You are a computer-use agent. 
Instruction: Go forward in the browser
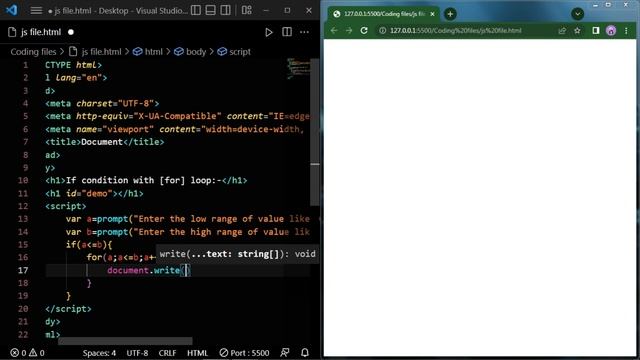coord(349,31)
